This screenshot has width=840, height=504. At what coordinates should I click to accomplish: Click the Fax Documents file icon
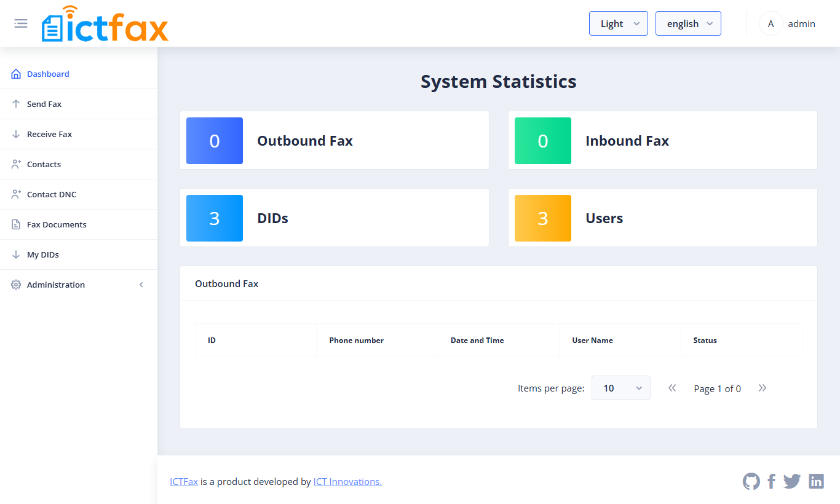(x=16, y=224)
